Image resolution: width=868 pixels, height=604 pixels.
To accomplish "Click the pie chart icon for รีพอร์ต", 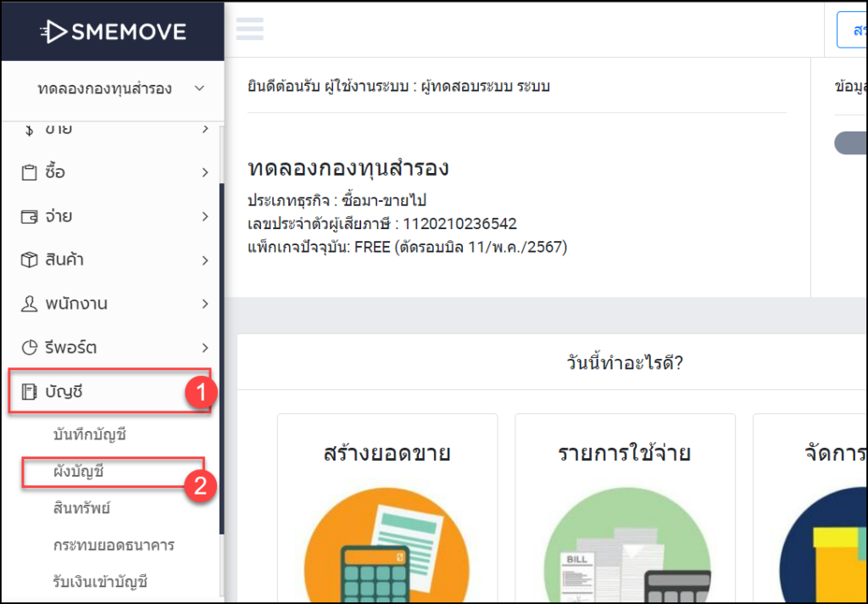I will [27, 347].
